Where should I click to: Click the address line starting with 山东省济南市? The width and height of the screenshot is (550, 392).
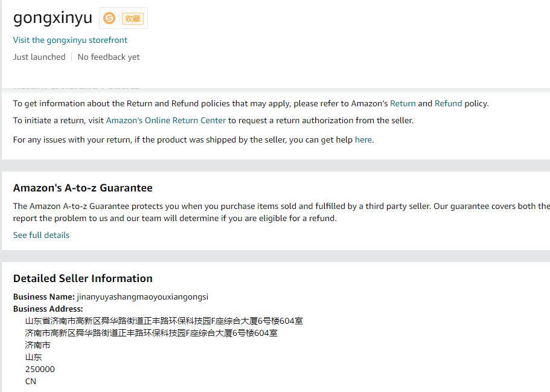(x=164, y=321)
